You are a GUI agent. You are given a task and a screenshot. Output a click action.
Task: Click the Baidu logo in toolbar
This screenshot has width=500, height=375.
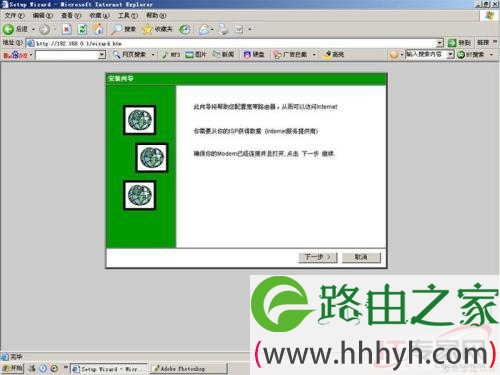pos(15,55)
